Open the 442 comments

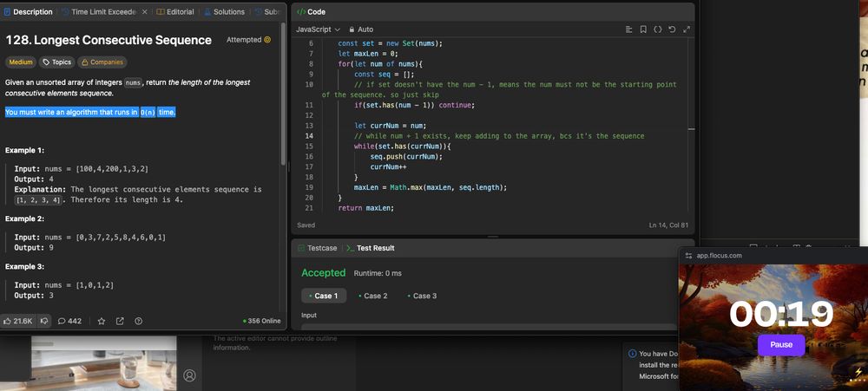[69, 321]
